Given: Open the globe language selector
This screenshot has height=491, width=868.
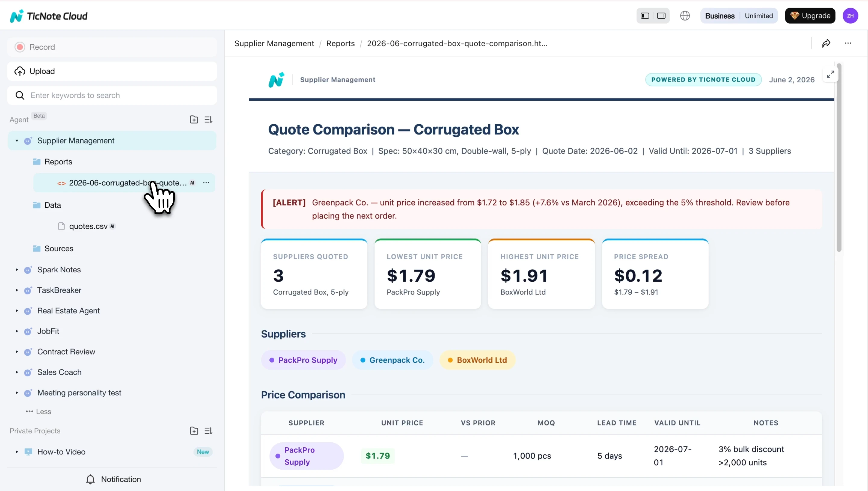Looking at the screenshot, I should (x=685, y=16).
